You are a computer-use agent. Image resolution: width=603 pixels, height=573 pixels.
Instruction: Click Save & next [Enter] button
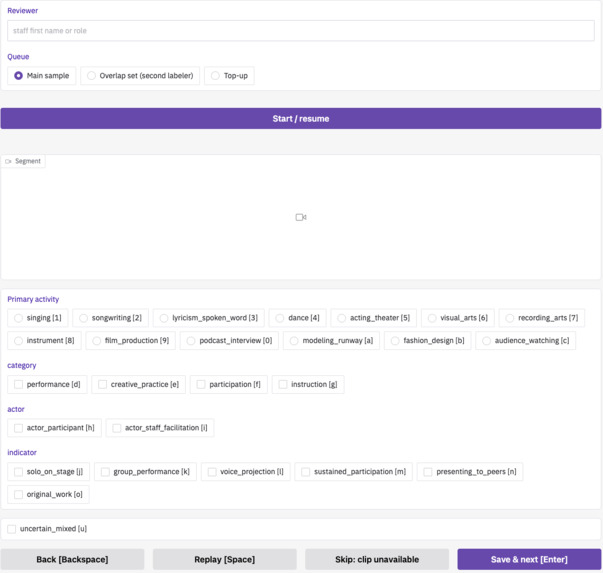(529, 560)
